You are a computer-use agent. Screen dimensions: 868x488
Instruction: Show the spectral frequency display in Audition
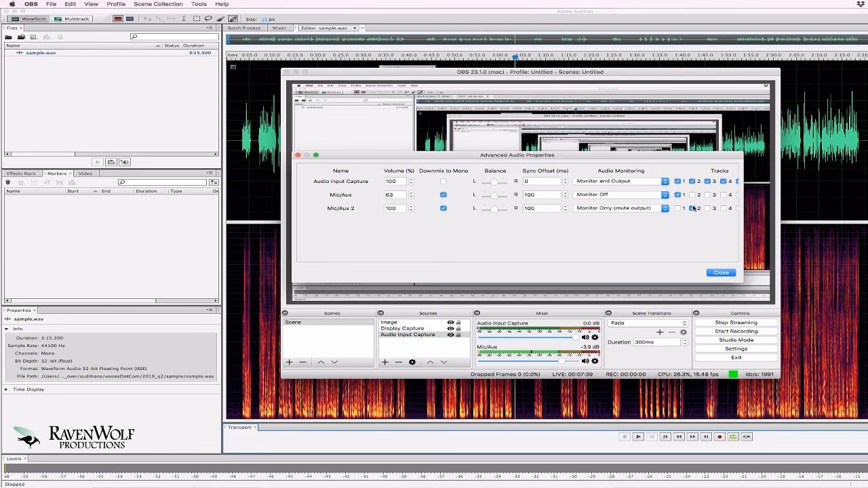(x=118, y=19)
